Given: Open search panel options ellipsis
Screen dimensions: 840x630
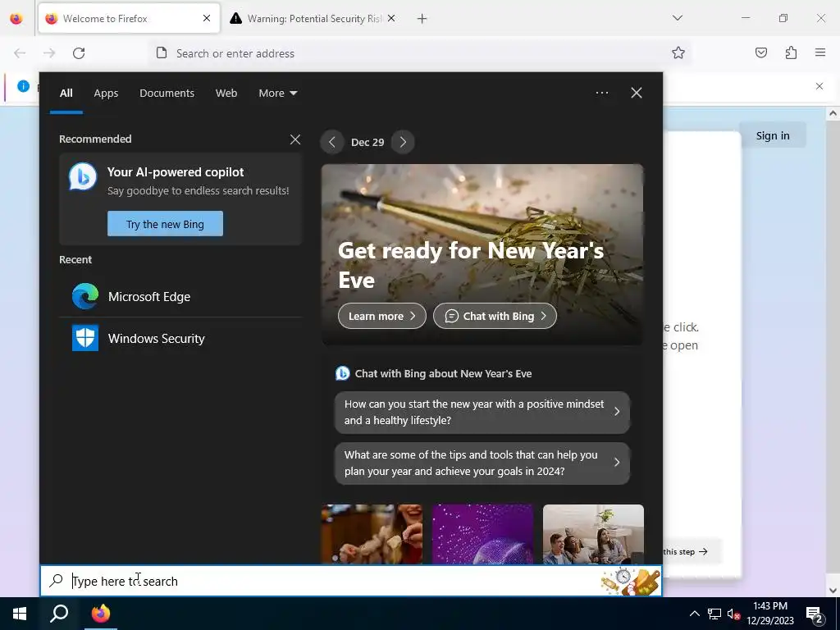Looking at the screenshot, I should (601, 93).
